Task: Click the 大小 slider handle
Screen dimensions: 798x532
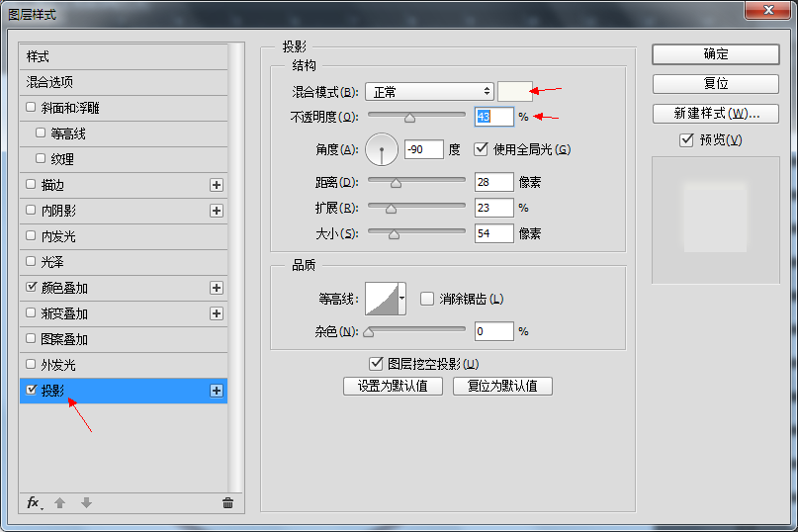Action: click(x=394, y=234)
